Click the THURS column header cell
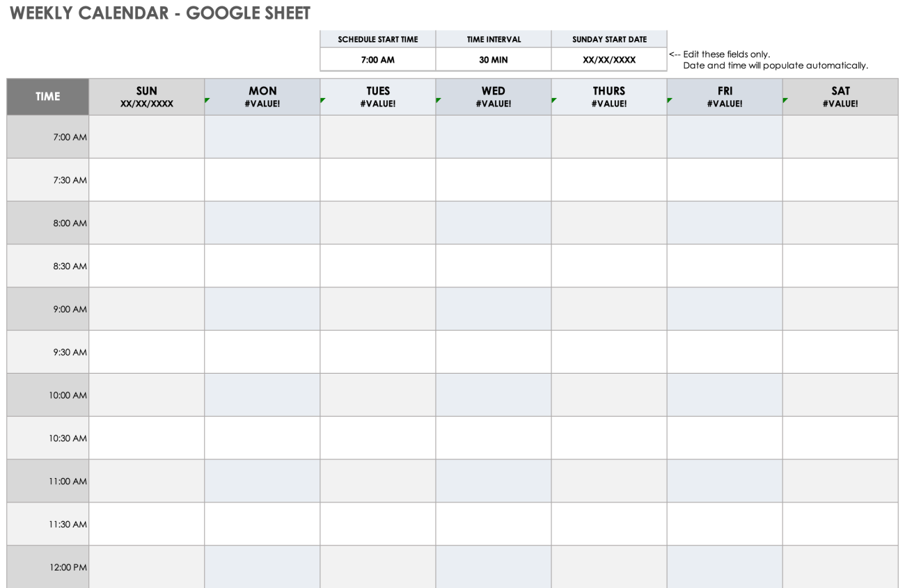Viewport: 905px width, 588px height. tap(609, 97)
